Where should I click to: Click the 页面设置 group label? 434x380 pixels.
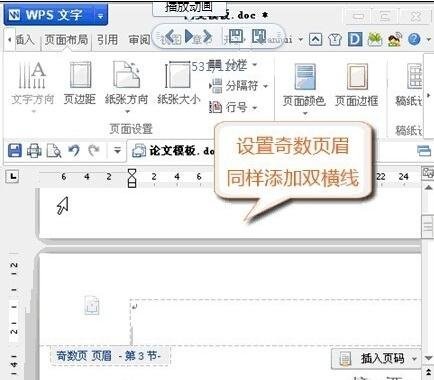tap(131, 129)
